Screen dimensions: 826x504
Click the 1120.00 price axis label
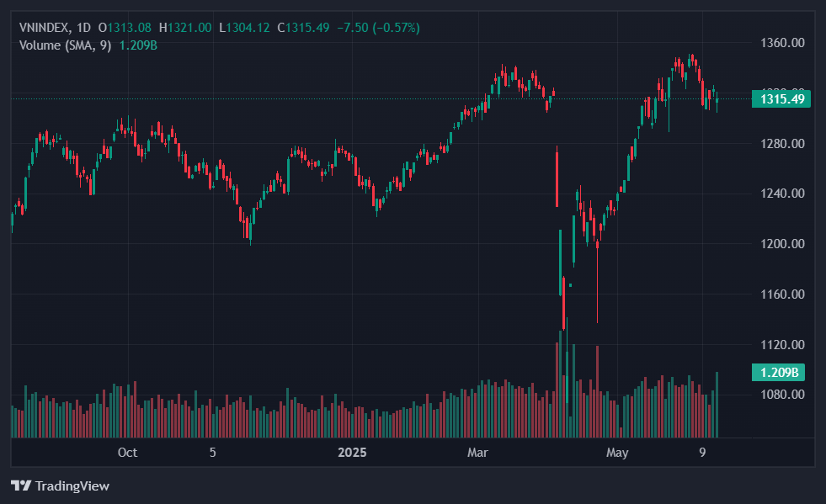click(783, 345)
